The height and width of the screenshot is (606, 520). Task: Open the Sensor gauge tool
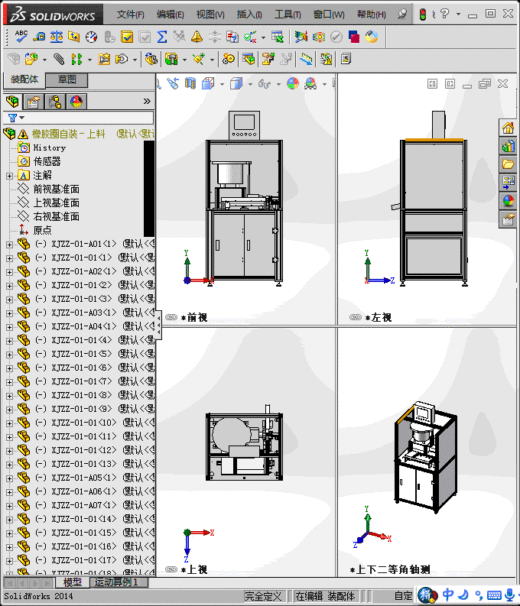click(x=92, y=37)
